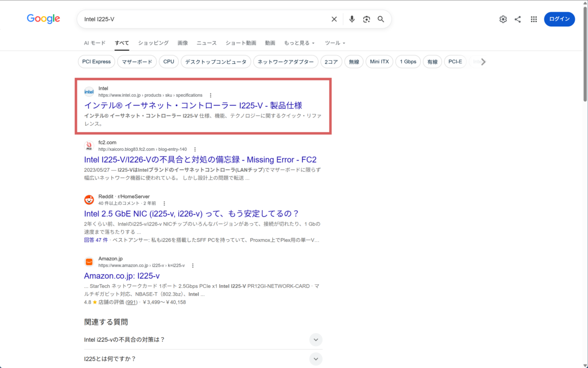
Task: Click the xaicoro.blog83.fc2.com URL text
Action: click(143, 149)
